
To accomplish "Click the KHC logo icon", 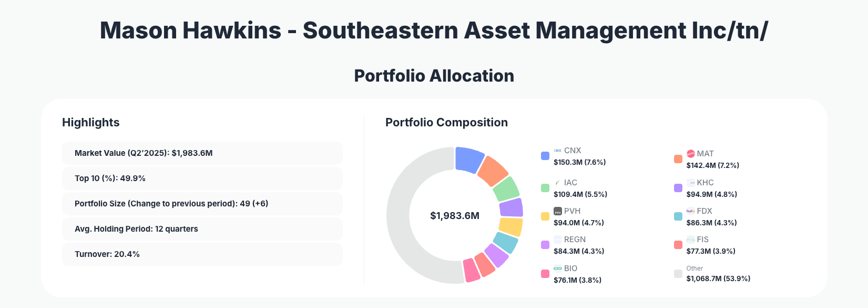I will [691, 183].
